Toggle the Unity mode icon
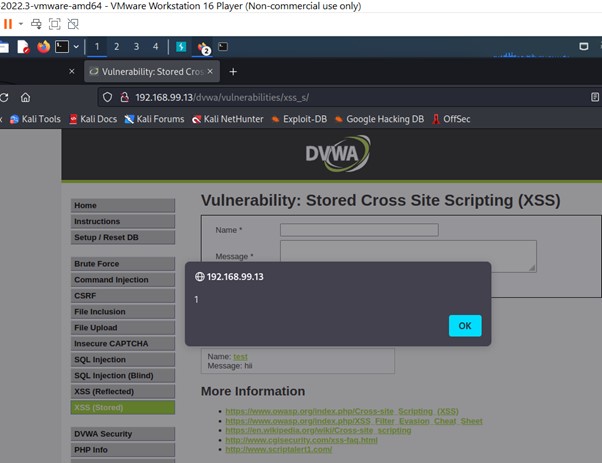Viewport: 602px width, 463px height. click(x=73, y=24)
